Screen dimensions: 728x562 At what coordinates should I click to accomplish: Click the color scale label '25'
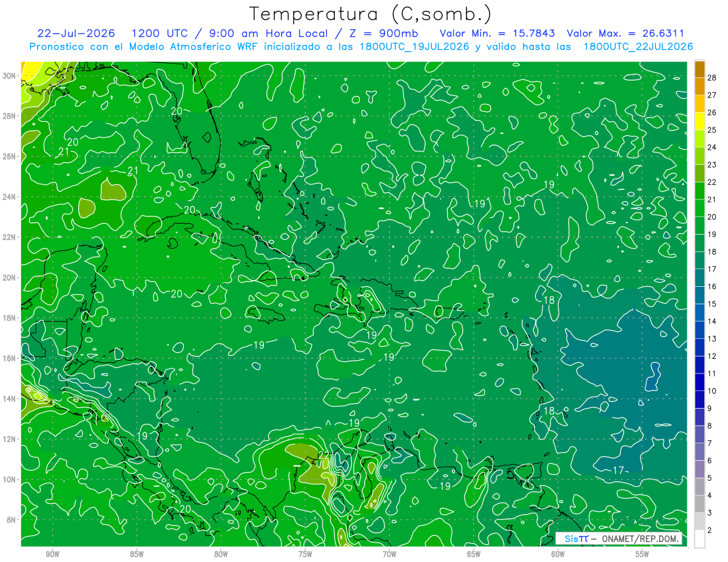712,130
